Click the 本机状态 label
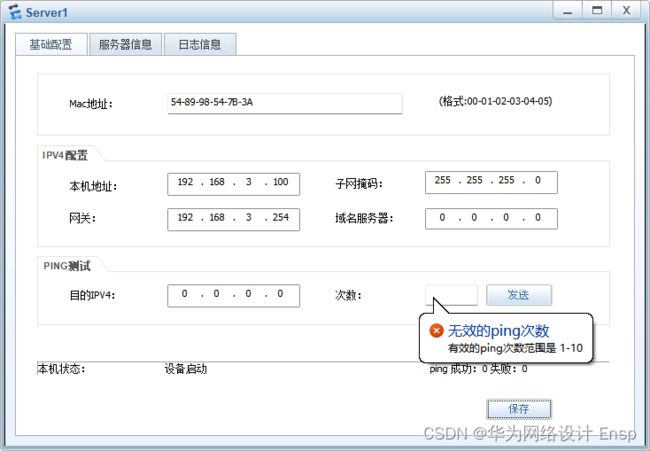This screenshot has width=650, height=451. click(61, 369)
